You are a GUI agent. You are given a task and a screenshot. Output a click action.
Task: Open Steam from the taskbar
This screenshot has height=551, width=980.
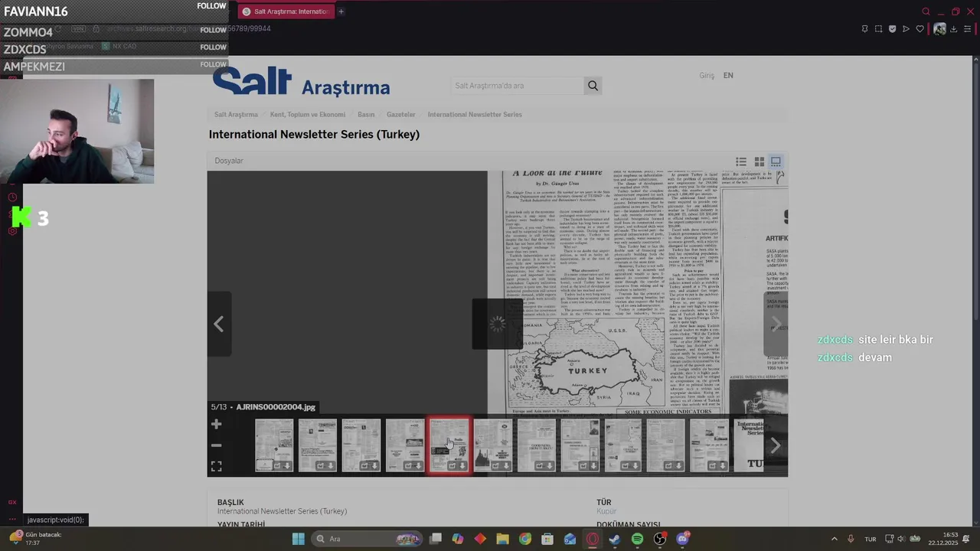click(x=615, y=539)
